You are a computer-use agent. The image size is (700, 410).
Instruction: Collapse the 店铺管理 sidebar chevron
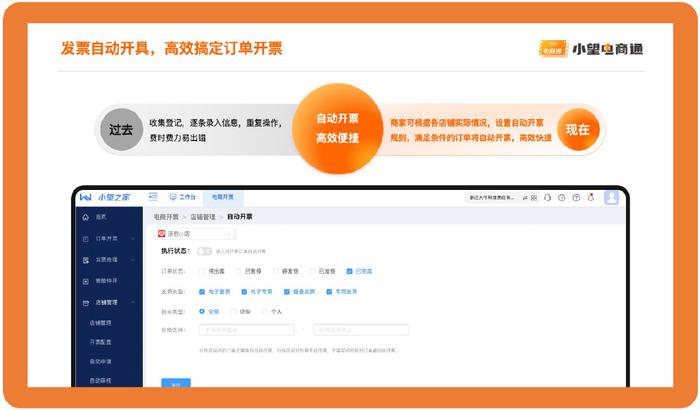point(133,303)
